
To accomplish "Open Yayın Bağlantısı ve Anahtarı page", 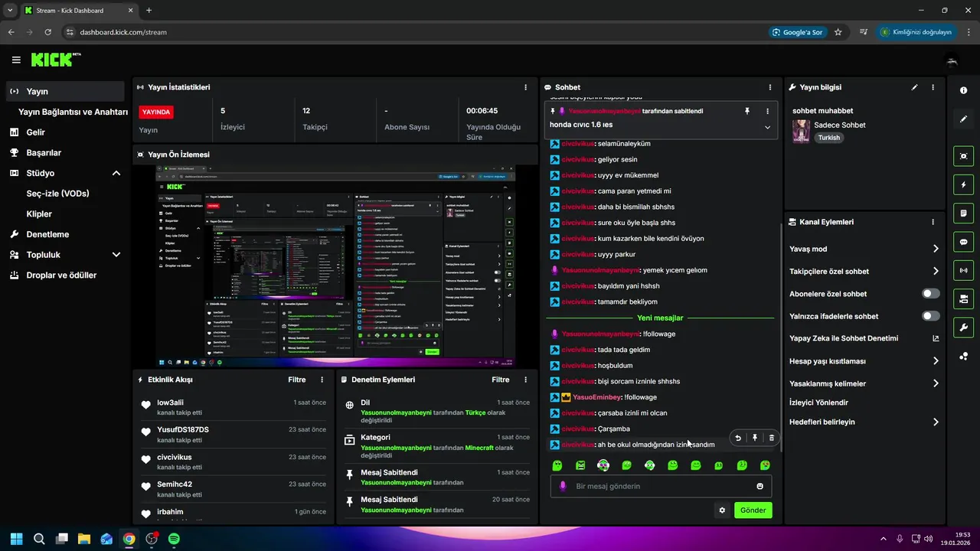I will (x=73, y=112).
